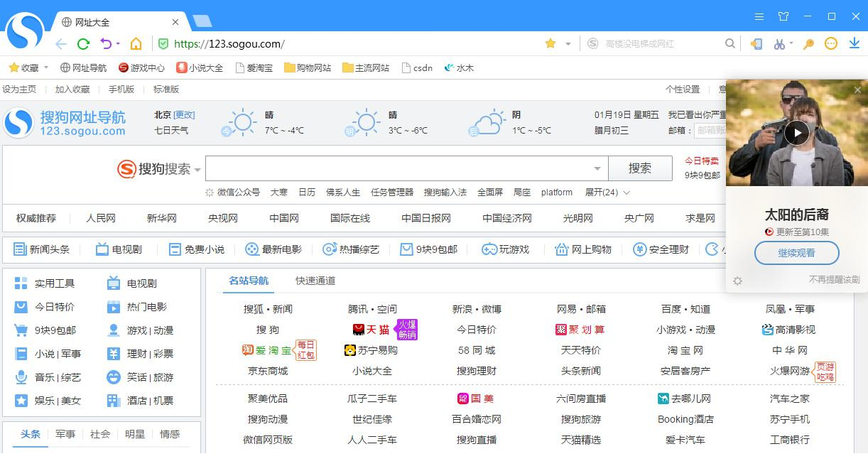Select the 情感 news tab
The width and height of the screenshot is (868, 471).
(170, 434)
